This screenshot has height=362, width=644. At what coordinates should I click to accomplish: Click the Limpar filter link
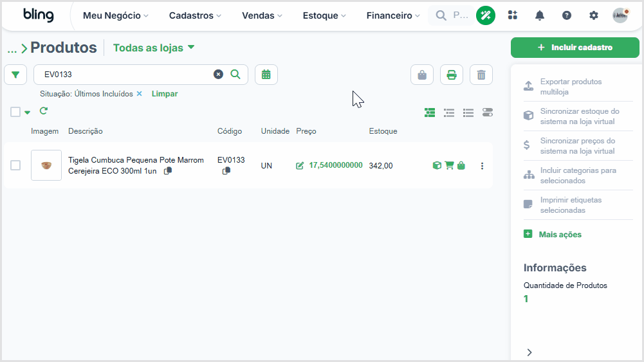[165, 94]
